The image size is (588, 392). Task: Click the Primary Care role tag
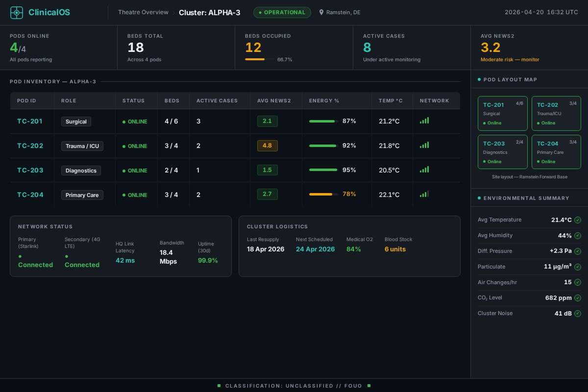(x=82, y=195)
